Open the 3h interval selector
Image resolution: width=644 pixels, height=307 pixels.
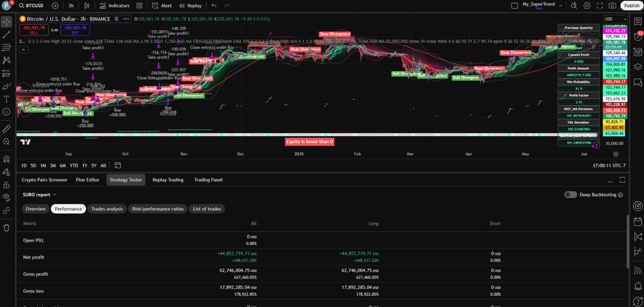coord(71,6)
